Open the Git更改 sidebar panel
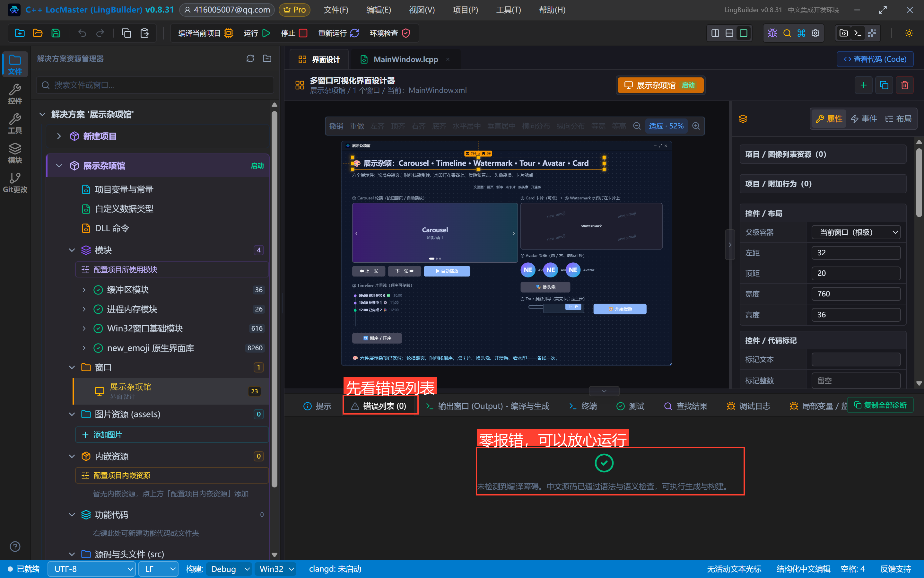Viewport: 924px width, 578px height. coord(15,182)
